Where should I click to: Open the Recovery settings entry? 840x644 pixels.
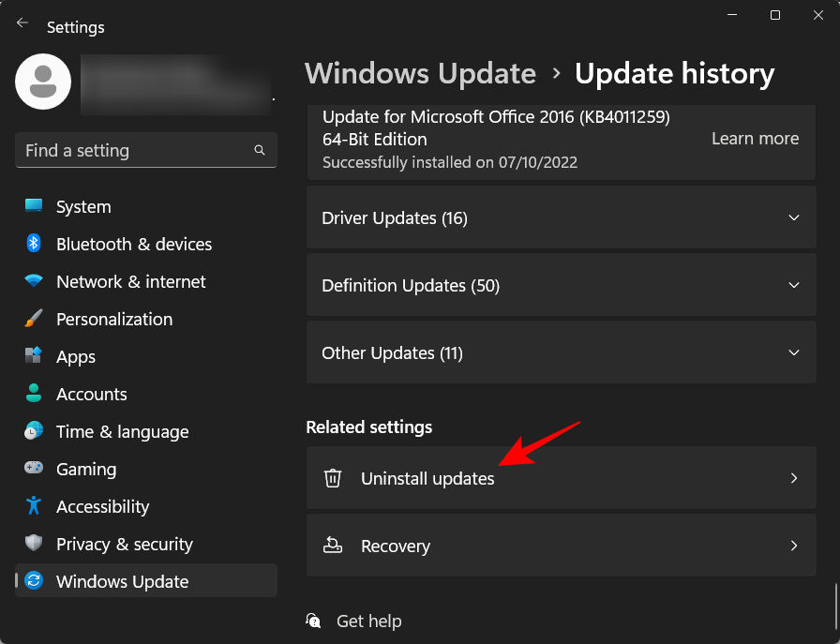pos(561,546)
